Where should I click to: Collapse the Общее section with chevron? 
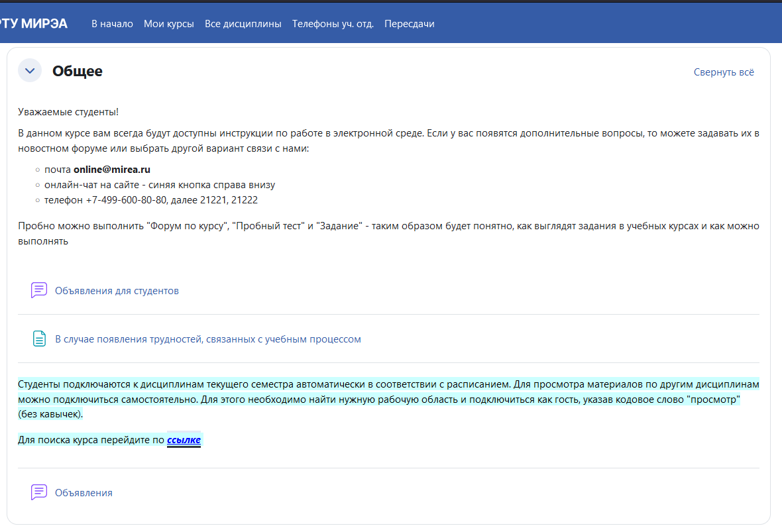(x=30, y=71)
